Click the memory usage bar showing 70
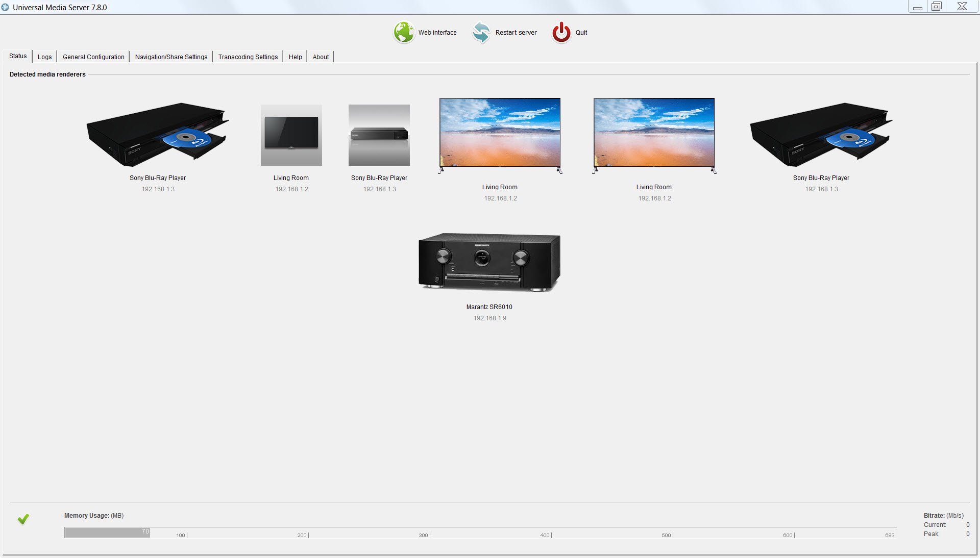 coord(107,532)
